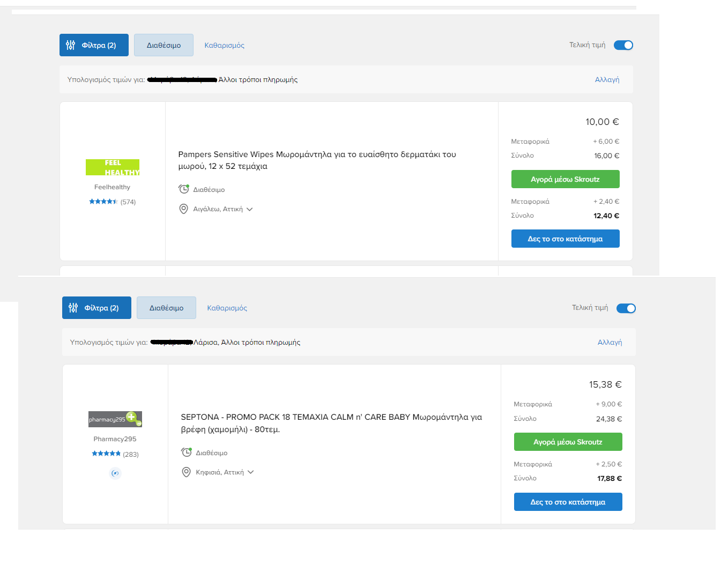The width and height of the screenshot is (728, 579).
Task: Click Αγορά μέσω Skroutz for Pampers wipes
Action: (x=566, y=179)
